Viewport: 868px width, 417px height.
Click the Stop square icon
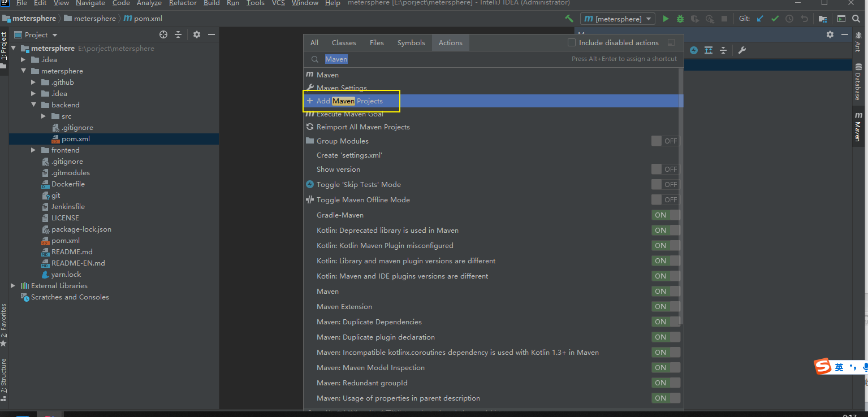pyautogui.click(x=724, y=19)
